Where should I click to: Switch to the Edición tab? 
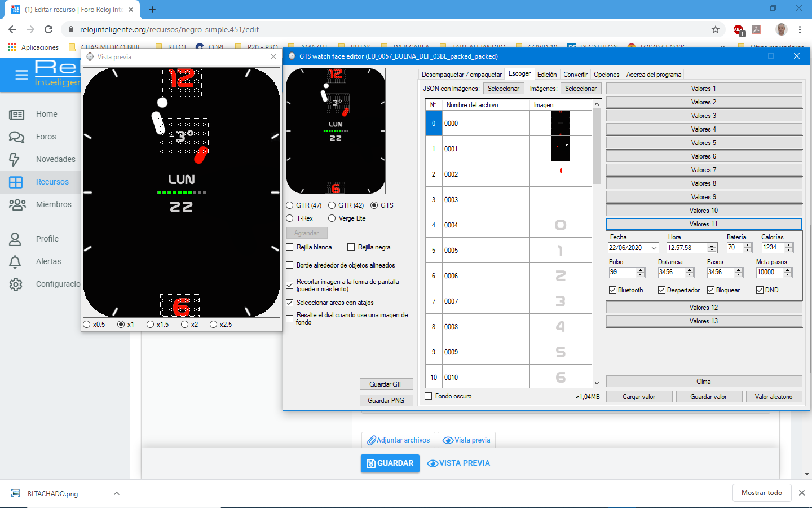pyautogui.click(x=546, y=75)
